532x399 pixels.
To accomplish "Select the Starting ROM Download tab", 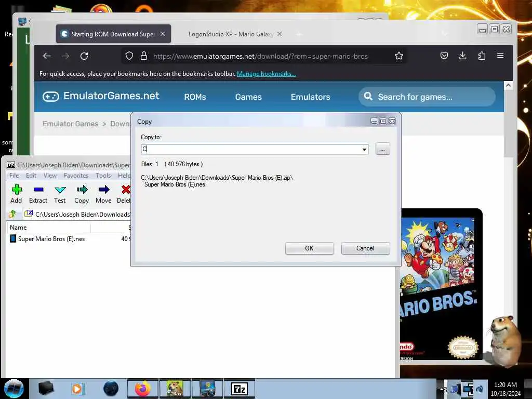I will coord(113,34).
